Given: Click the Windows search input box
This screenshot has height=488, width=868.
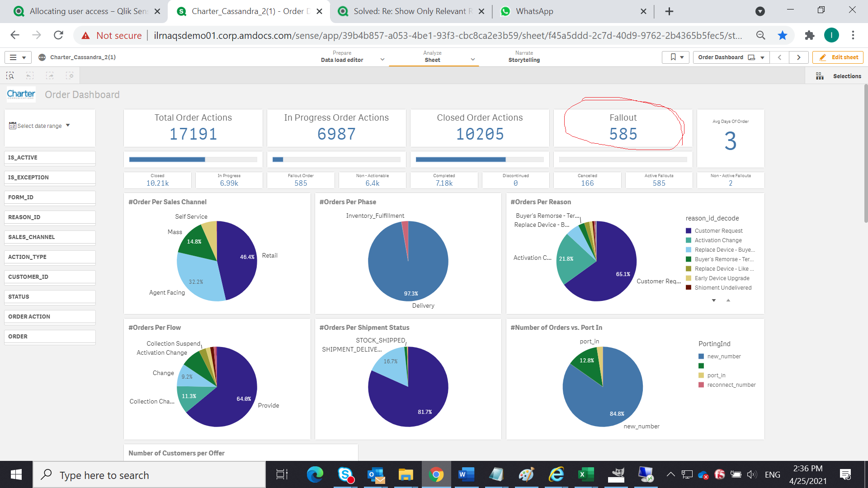Looking at the screenshot, I should click(149, 475).
